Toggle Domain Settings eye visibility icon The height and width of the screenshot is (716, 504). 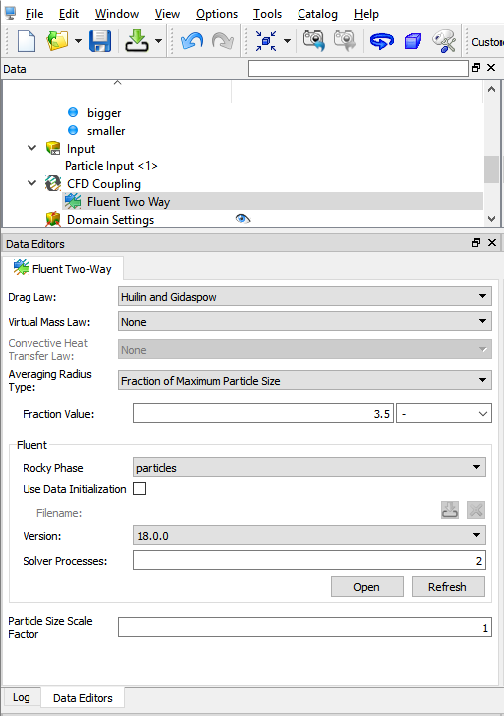point(243,219)
